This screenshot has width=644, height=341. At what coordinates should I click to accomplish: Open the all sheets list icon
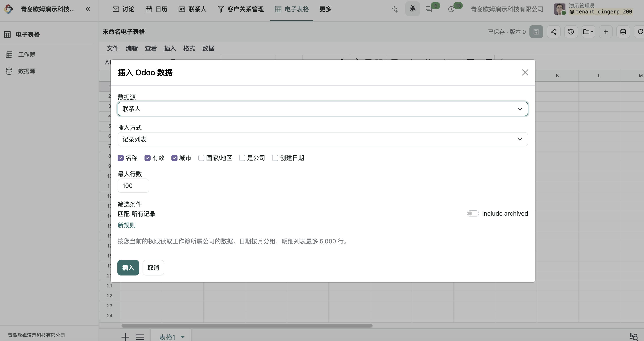(x=140, y=337)
